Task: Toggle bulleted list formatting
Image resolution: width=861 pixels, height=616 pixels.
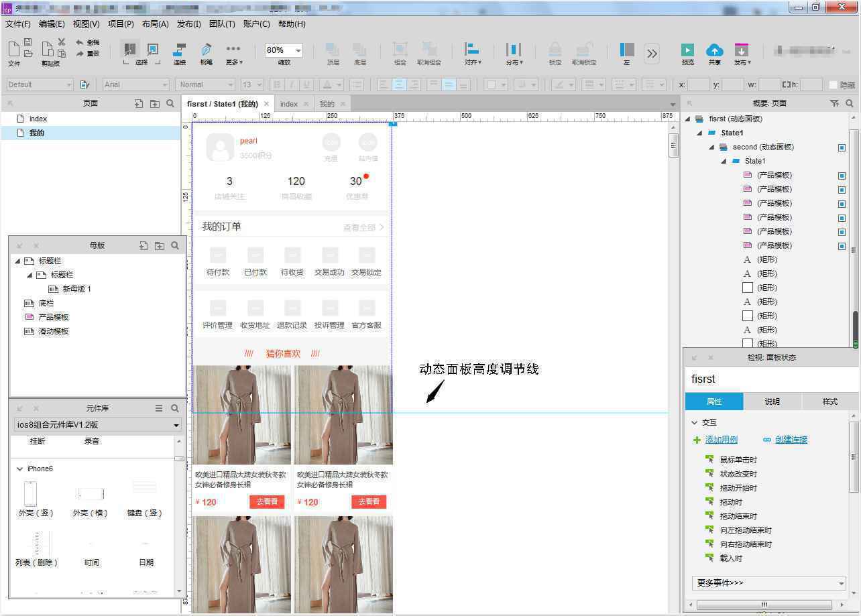Action: tap(356, 84)
